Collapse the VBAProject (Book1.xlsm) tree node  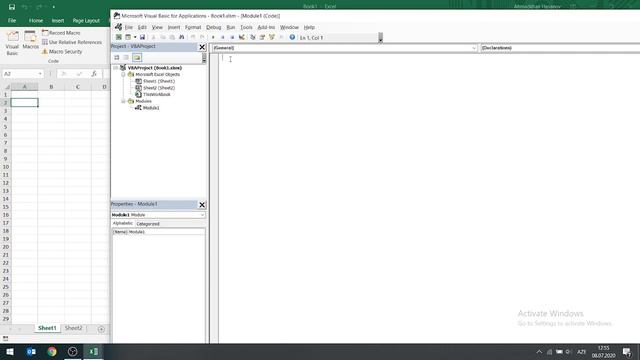pyautogui.click(x=116, y=68)
